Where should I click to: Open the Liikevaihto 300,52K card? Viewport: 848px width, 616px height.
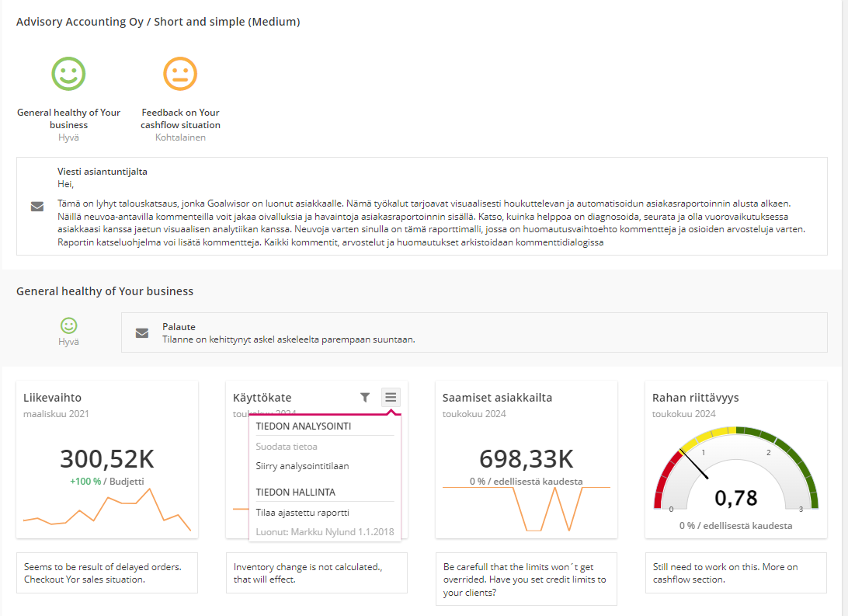[x=107, y=459]
